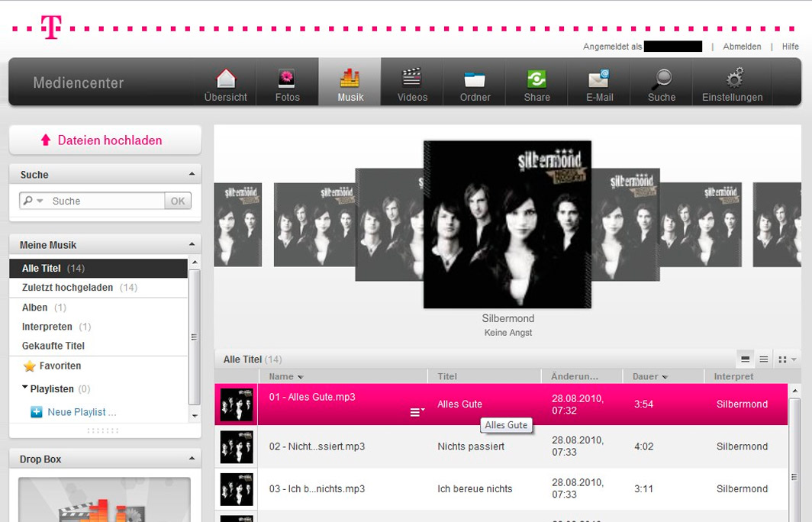Open context menu icon for Alles Gute row
812x522 pixels.
(x=417, y=412)
